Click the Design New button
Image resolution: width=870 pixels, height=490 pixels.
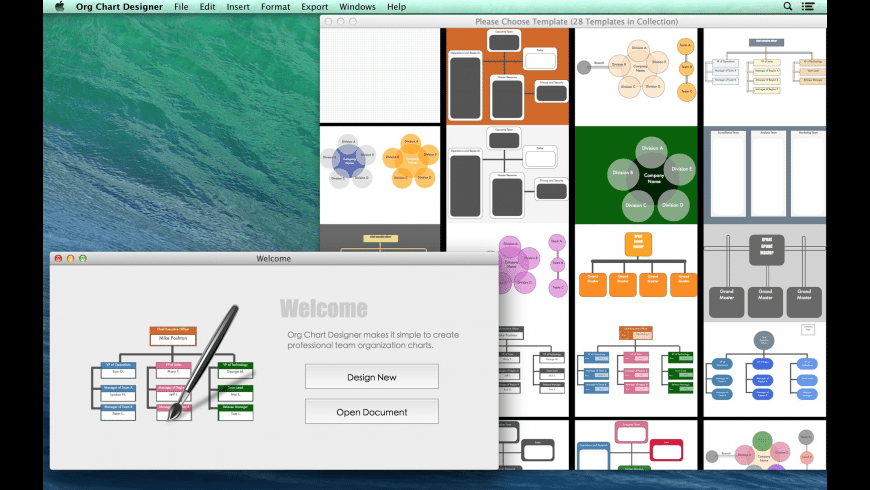click(x=372, y=377)
